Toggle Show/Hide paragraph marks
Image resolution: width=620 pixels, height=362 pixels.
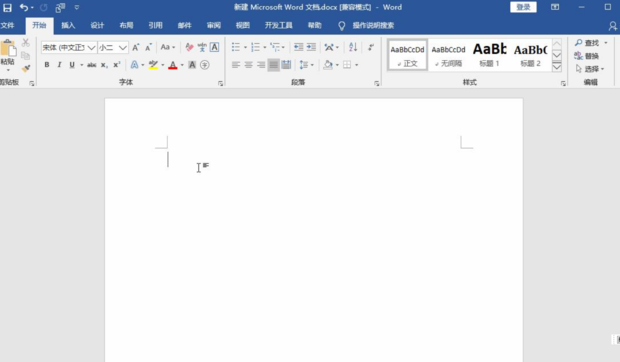click(x=371, y=47)
